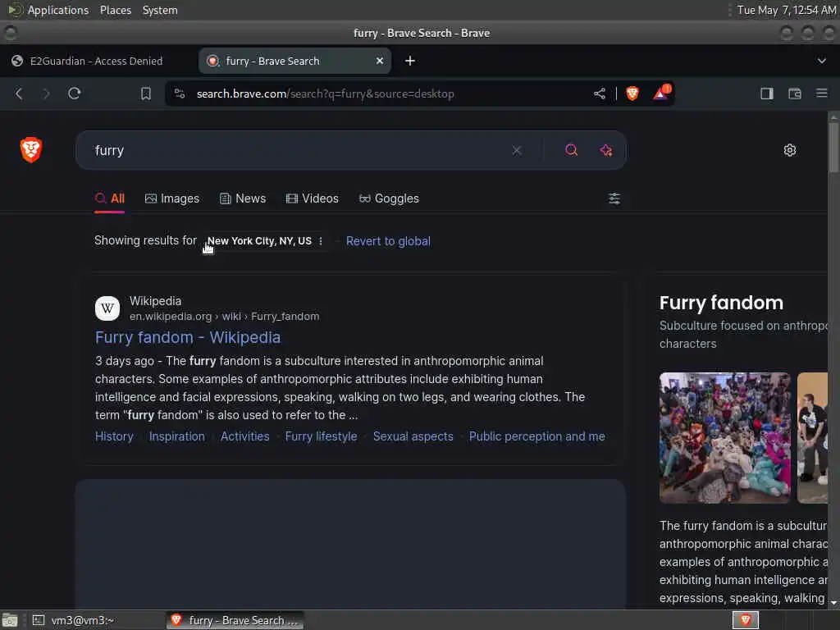Open the Goggles tab
Image resolution: width=840 pixels, height=630 pixels.
[x=389, y=199]
